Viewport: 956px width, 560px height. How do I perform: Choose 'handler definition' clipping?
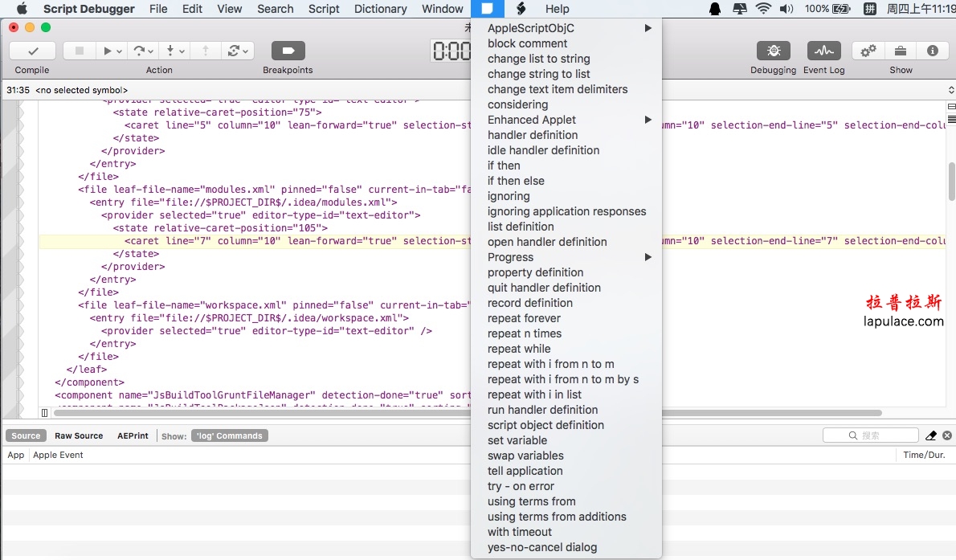566,135
